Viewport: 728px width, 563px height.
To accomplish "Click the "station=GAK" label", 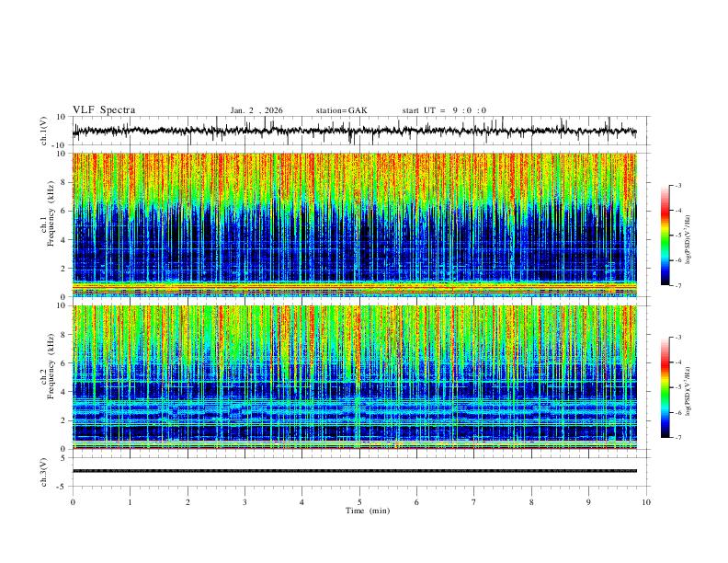I will 341,110.
